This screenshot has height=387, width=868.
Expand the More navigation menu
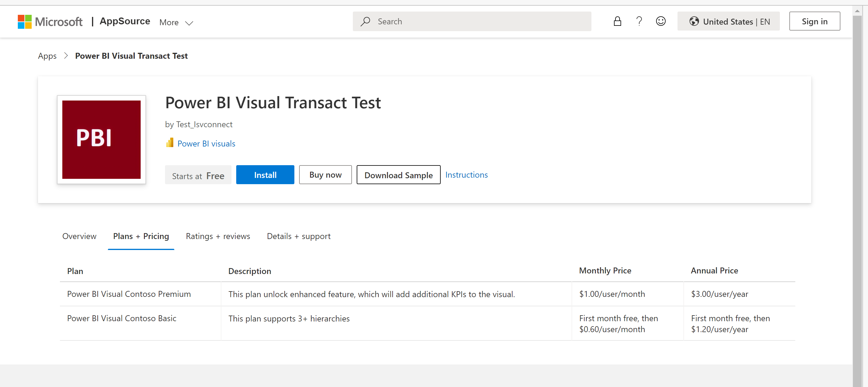tap(176, 22)
